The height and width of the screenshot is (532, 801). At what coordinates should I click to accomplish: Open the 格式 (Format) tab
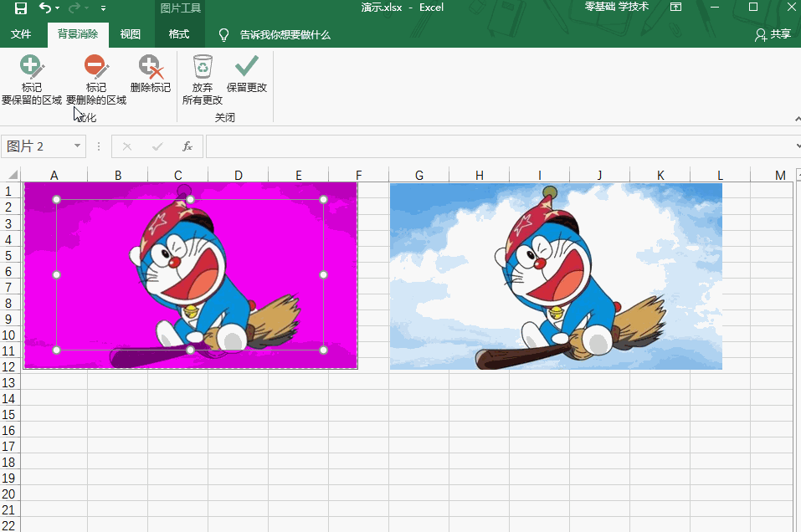pyautogui.click(x=179, y=34)
